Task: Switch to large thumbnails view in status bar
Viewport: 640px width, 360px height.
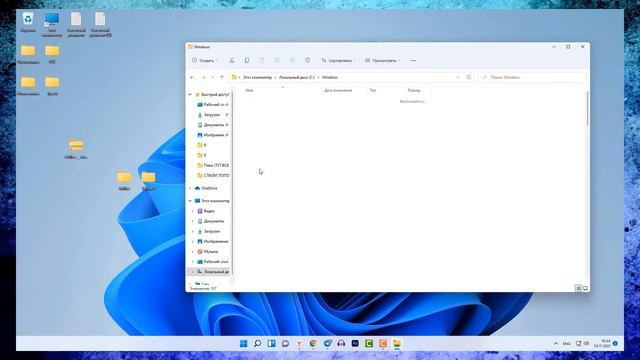Action: pos(585,288)
